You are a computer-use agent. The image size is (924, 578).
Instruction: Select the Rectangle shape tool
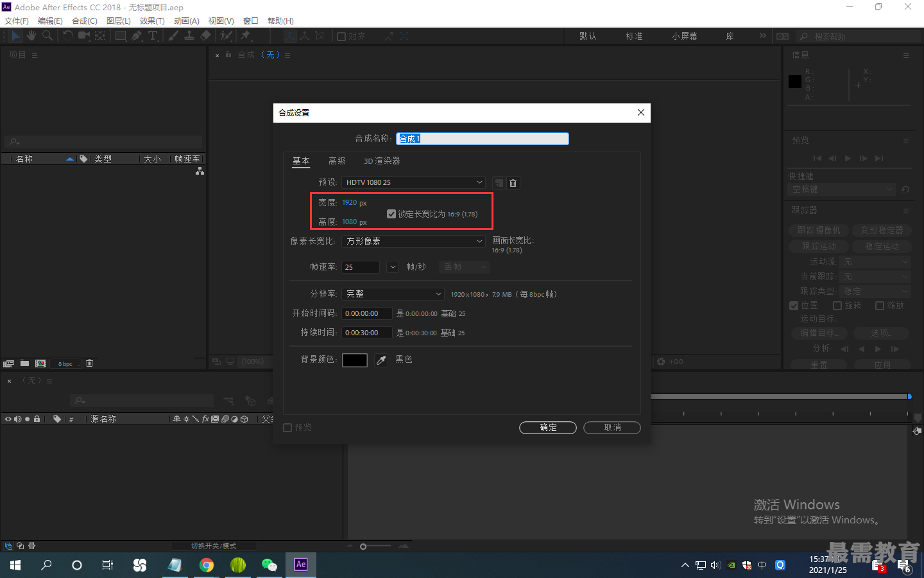[121, 36]
